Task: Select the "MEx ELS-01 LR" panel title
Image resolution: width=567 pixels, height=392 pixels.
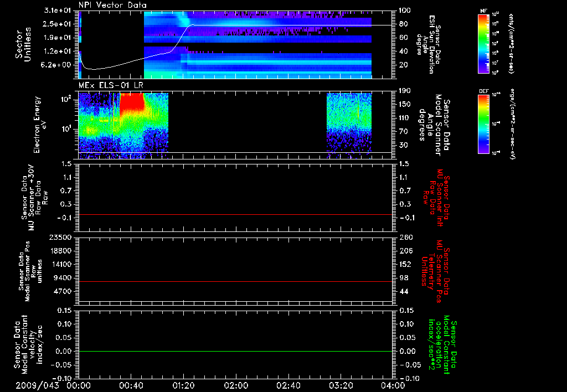Action: (x=111, y=85)
